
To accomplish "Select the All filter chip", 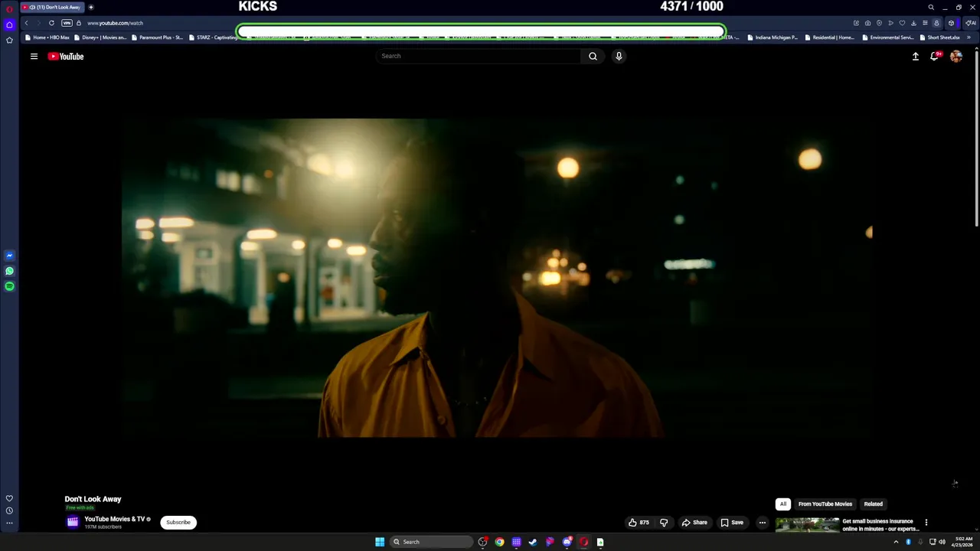I will click(x=782, y=504).
